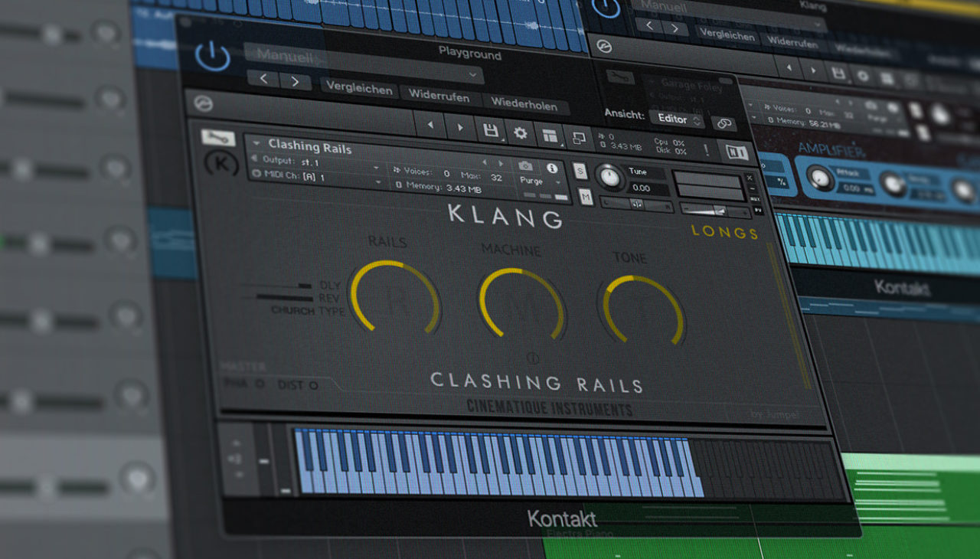Click the pan slider below Tune
980x559 pixels.
pyautogui.click(x=638, y=204)
